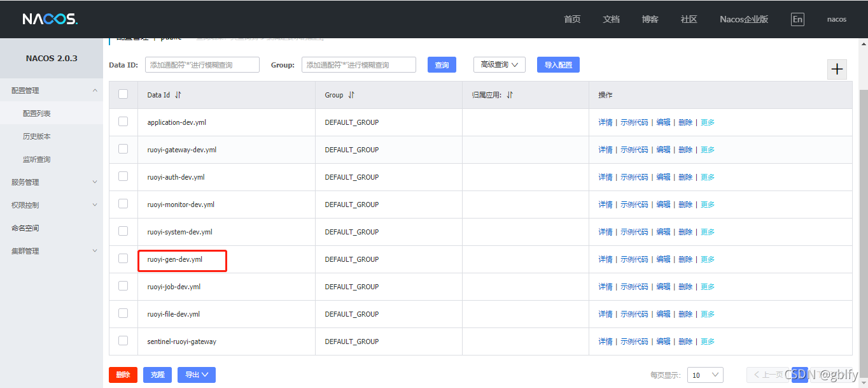Switch language using the En icon
This screenshot has width=868, height=388.
pos(797,19)
